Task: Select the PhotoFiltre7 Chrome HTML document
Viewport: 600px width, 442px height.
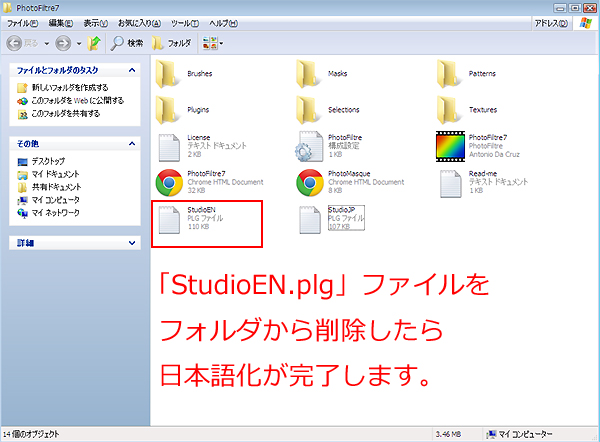Action: (x=169, y=183)
